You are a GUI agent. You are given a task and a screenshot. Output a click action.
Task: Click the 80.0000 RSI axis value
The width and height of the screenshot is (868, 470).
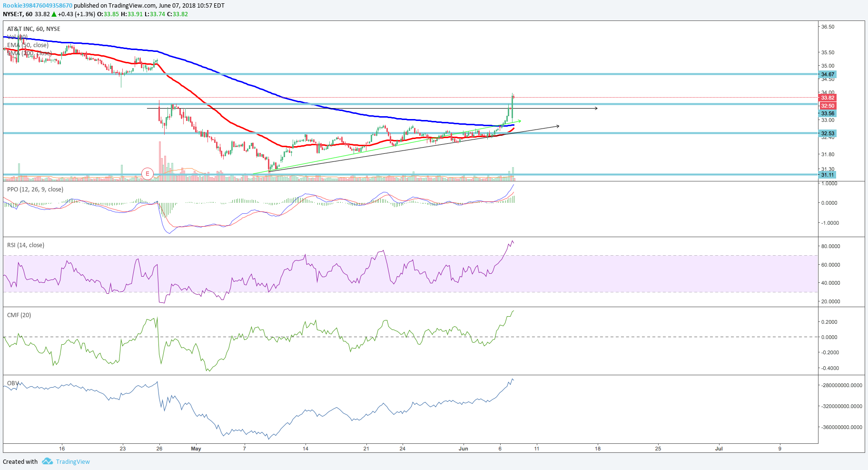(x=830, y=246)
